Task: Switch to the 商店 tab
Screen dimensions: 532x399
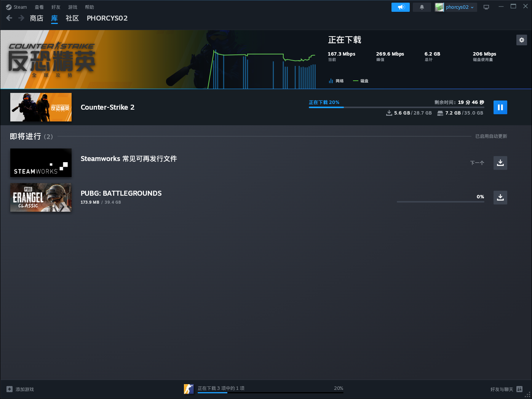Action: 37,18
